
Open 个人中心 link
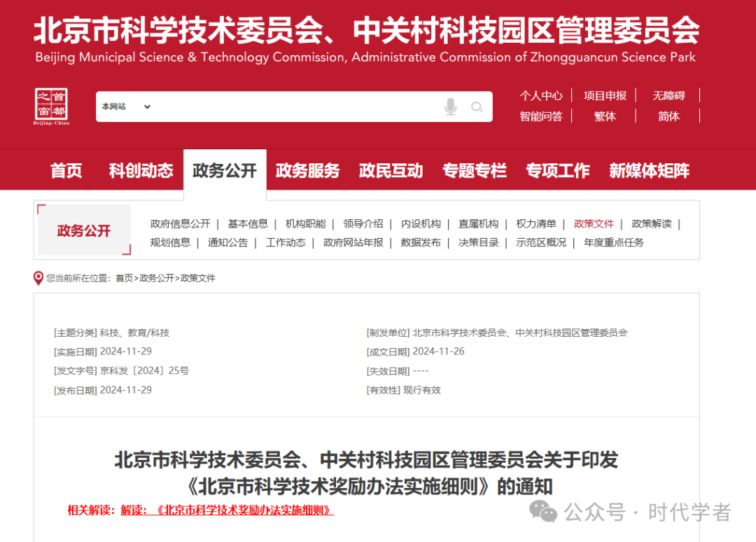click(541, 95)
